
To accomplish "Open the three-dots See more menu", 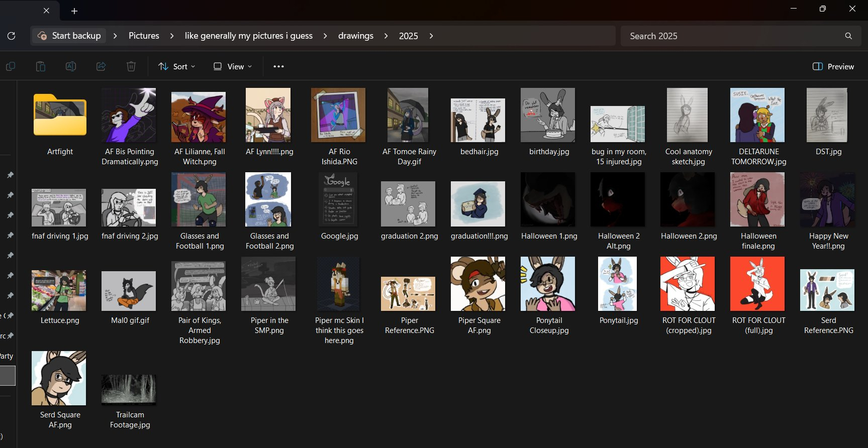I will [278, 66].
